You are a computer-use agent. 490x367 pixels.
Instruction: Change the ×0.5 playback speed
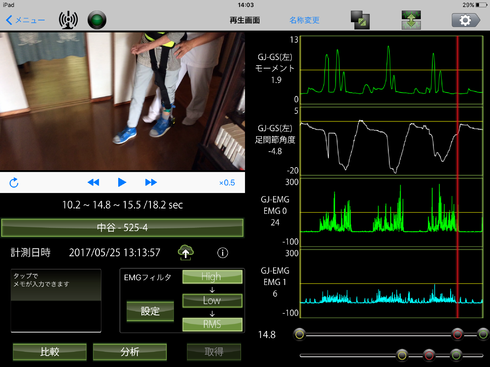227,183
